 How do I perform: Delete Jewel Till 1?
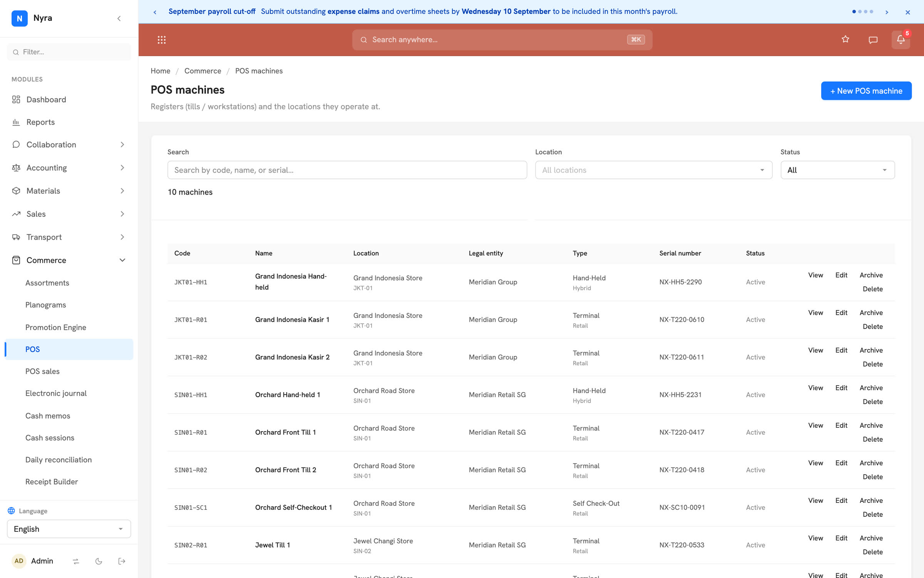872,552
